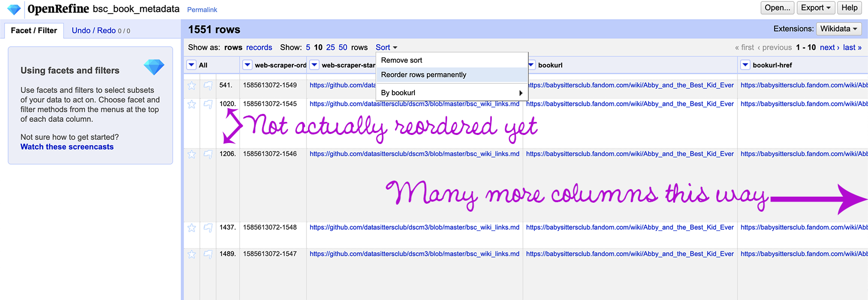
Task: Flag the row numbered 1489
Action: (207, 254)
